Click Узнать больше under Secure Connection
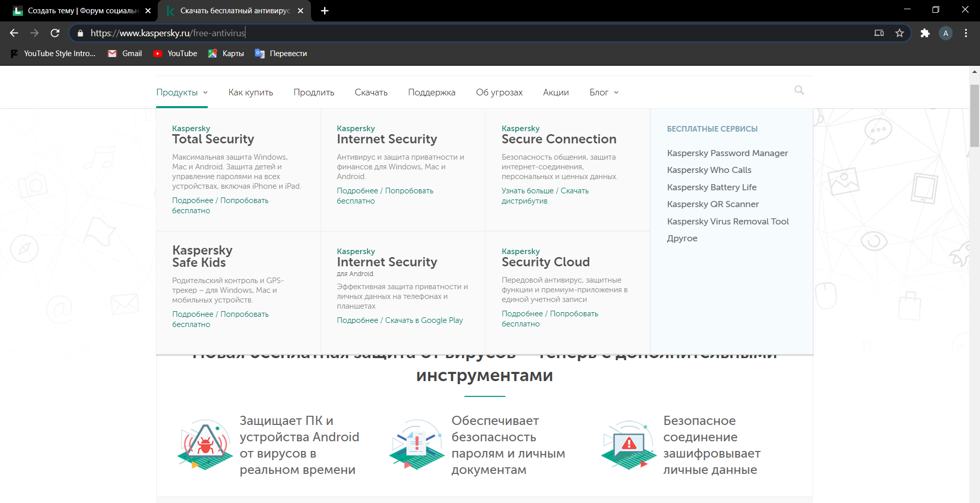This screenshot has width=980, height=503. (527, 191)
